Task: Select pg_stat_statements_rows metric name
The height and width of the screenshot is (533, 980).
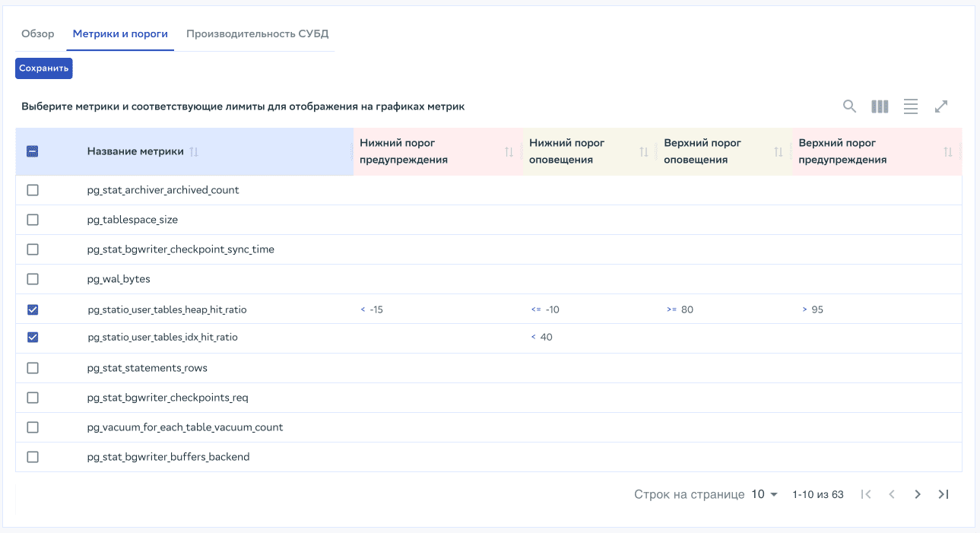Action: (147, 368)
